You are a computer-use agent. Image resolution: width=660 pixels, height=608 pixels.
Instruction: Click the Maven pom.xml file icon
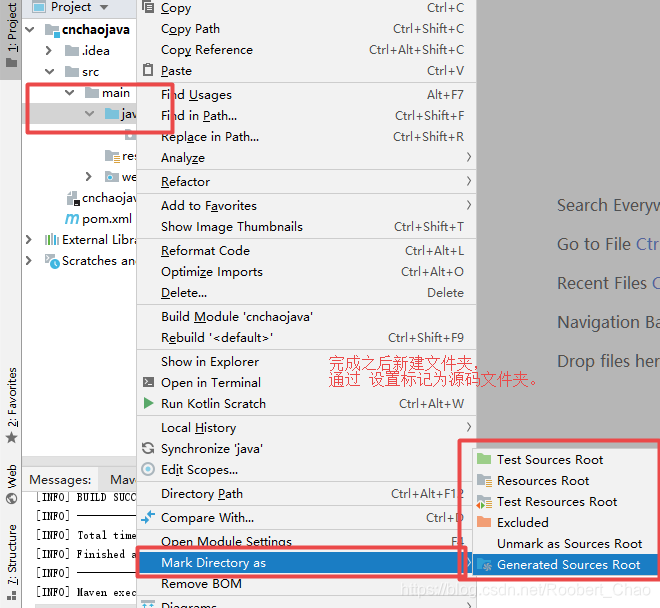pyautogui.click(x=72, y=219)
